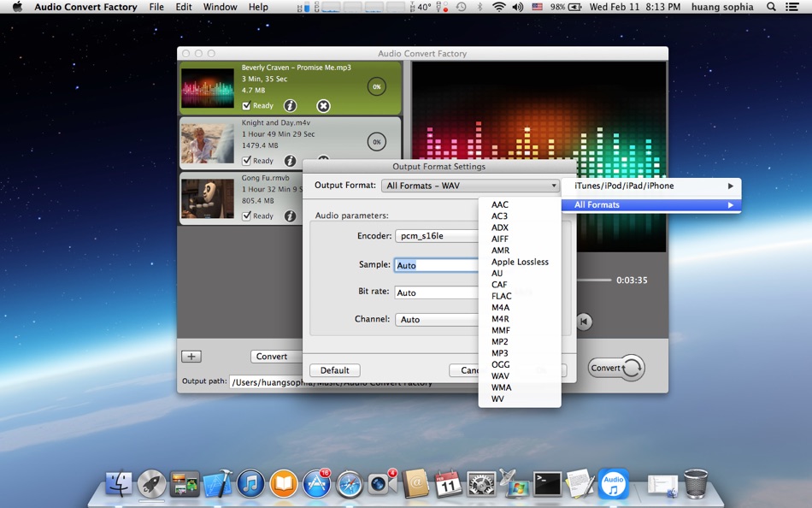The width and height of the screenshot is (812, 508).
Task: Open the Output Format dropdown
Action: 470,186
